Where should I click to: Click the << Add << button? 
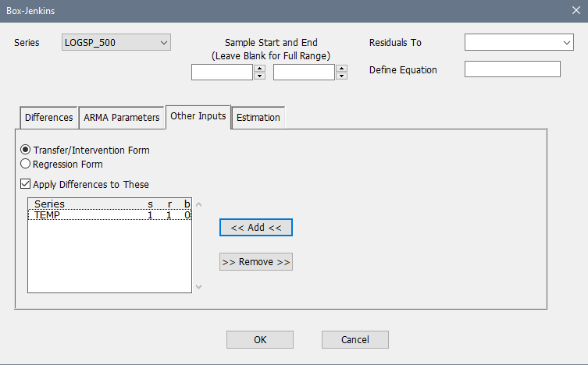[x=256, y=227]
